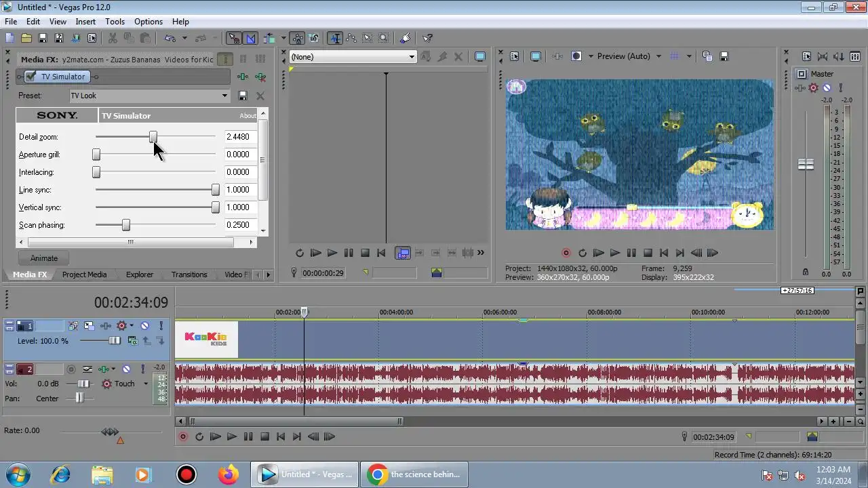Uncheck the TV Simulator plug-in checkbox

[31, 77]
